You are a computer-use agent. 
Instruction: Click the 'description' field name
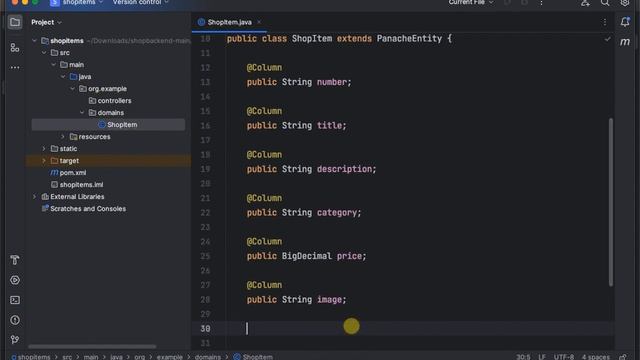tap(344, 169)
